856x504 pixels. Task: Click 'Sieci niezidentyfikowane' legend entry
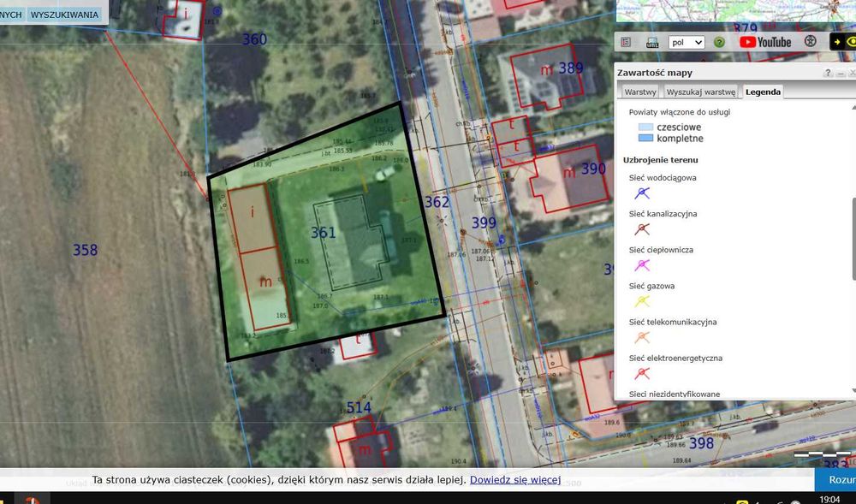click(675, 394)
